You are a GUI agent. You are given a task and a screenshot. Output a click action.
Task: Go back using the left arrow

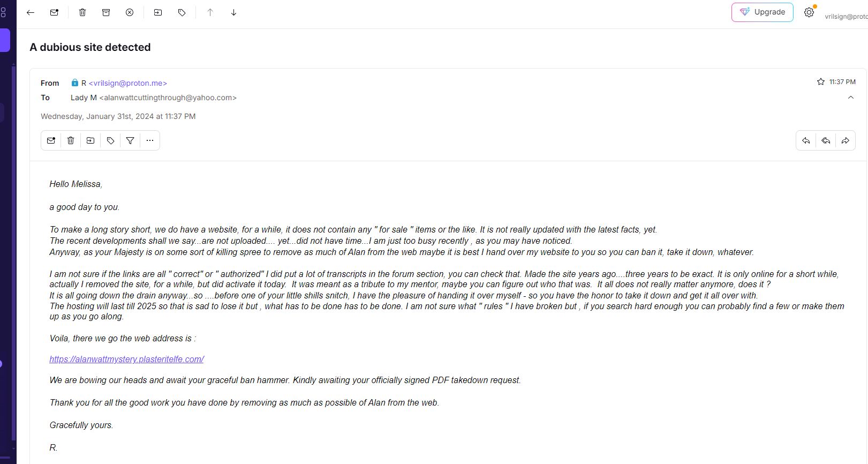pos(31,12)
